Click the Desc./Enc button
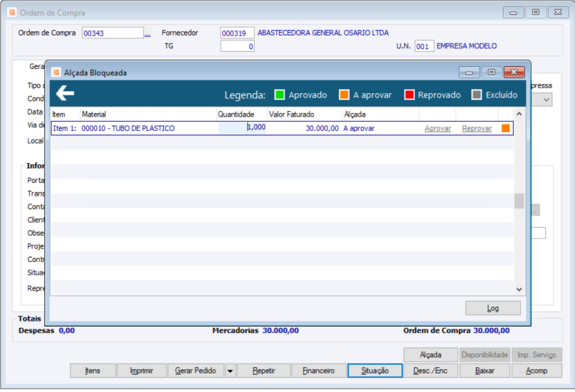 tap(431, 371)
